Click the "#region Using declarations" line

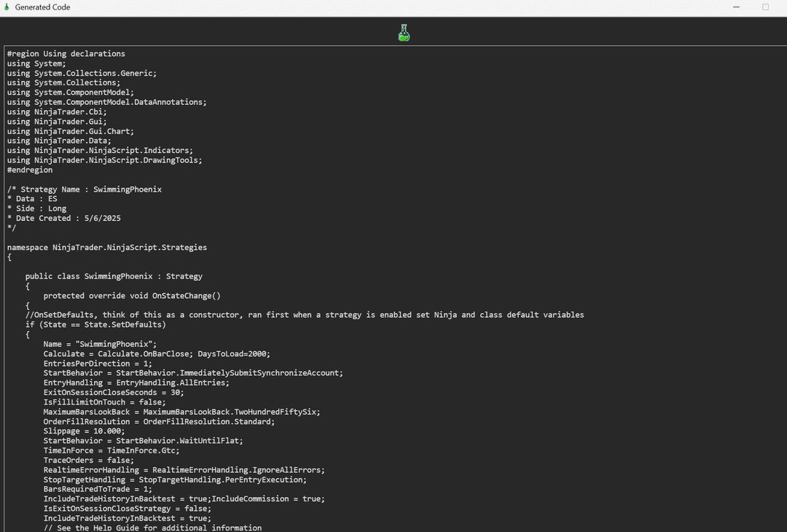tap(66, 54)
